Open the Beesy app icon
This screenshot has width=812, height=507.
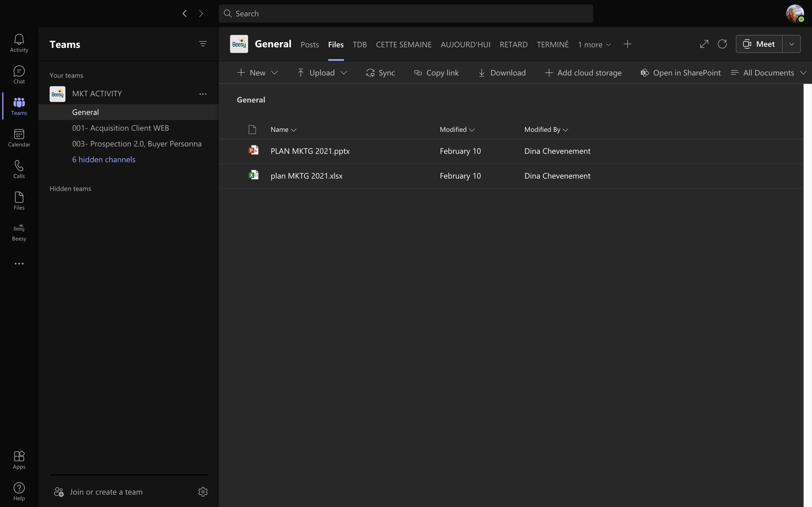coord(19,228)
